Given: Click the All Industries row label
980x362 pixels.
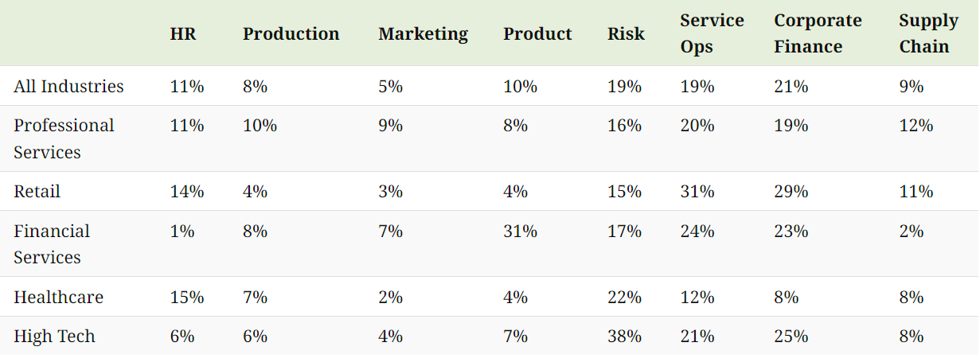Looking at the screenshot, I should tap(68, 86).
